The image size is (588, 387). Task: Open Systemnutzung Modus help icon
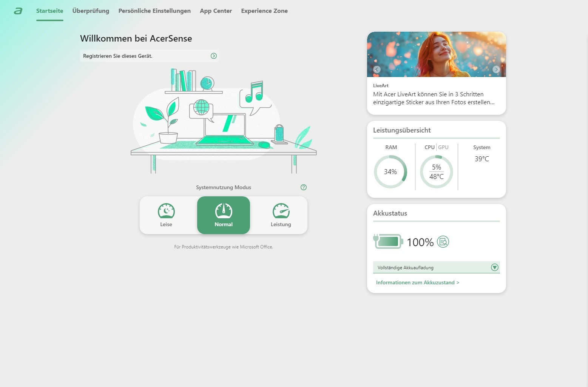pos(304,187)
